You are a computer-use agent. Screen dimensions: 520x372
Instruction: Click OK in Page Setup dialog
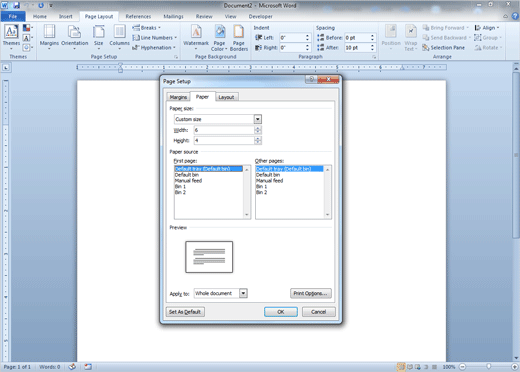(x=281, y=312)
